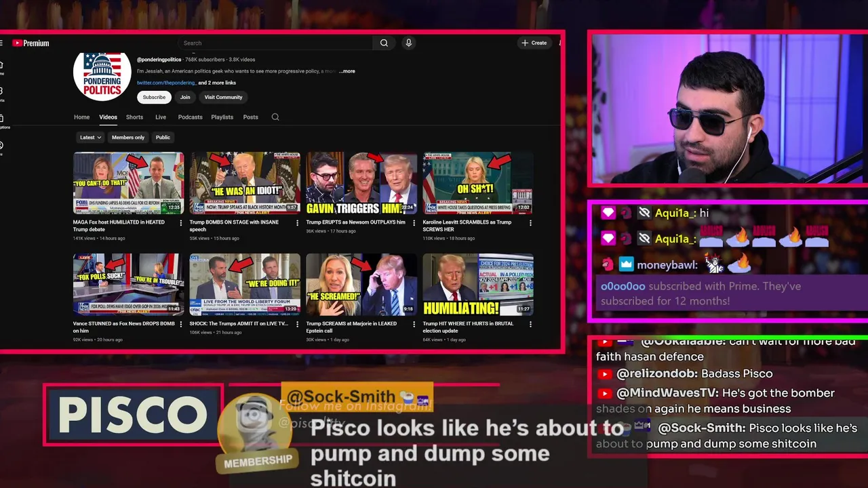Viewport: 868px width, 488px height.
Task: Subscribe to Pondering Politics channel
Action: [154, 97]
